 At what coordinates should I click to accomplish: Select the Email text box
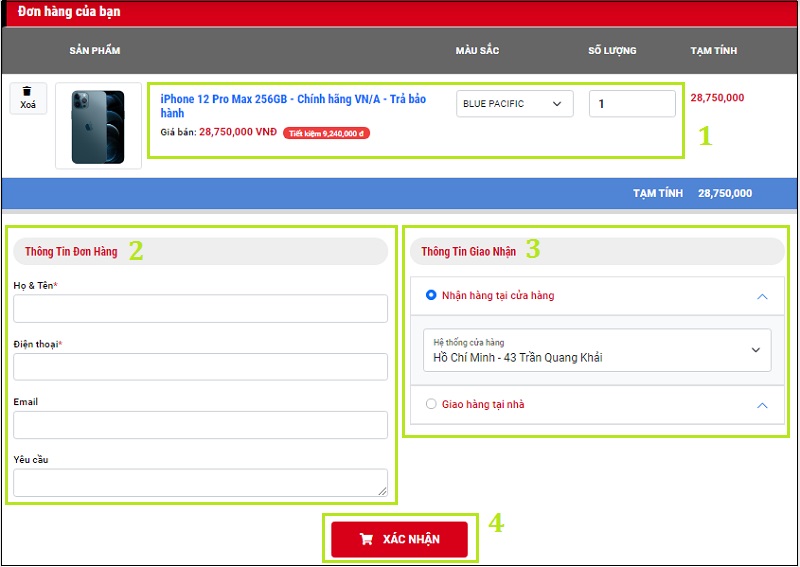pos(200,425)
